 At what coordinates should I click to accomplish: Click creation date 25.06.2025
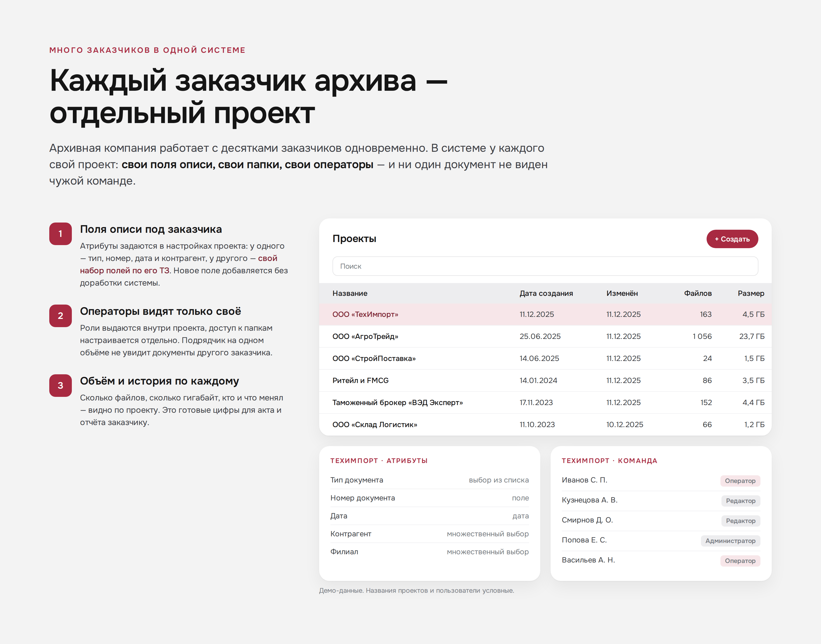pos(540,336)
